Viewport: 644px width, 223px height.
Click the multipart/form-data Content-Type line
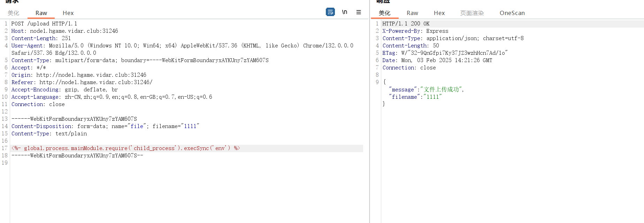coord(140,60)
